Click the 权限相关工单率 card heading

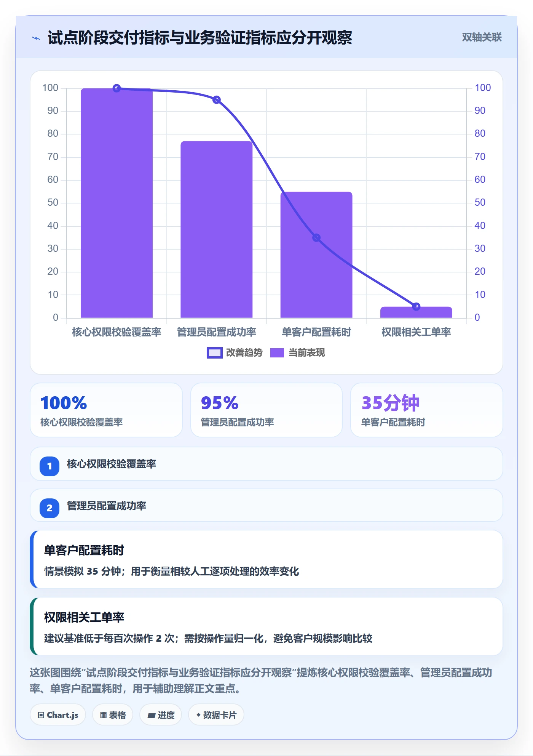[84, 617]
